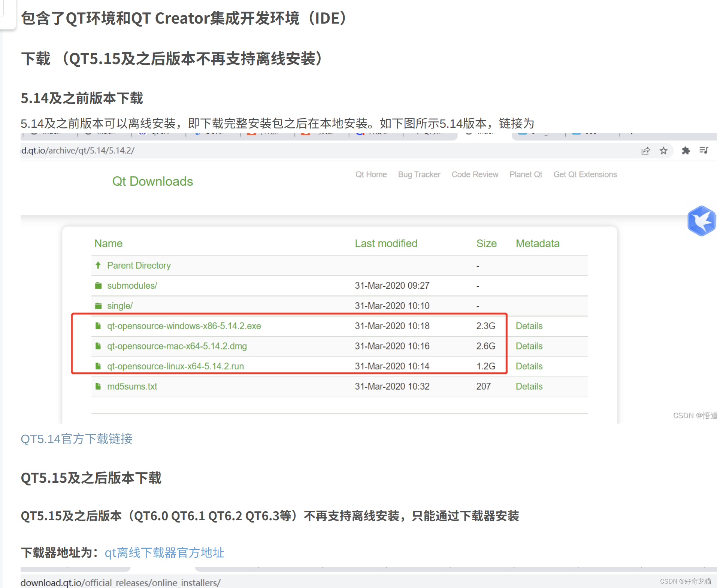This screenshot has width=717, height=588.
Task: Open Qt Home in the nav menu
Action: pos(371,175)
